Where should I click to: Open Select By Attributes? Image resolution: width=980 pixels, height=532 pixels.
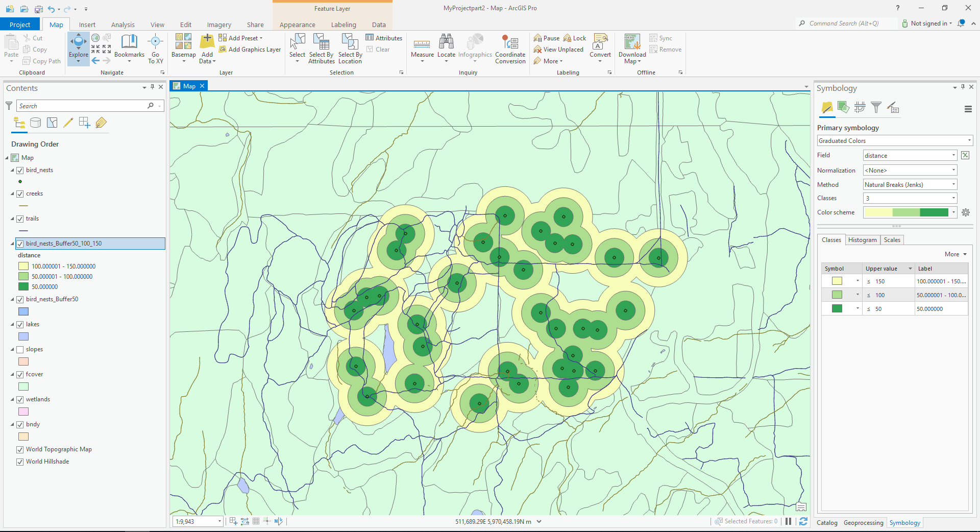click(x=321, y=49)
